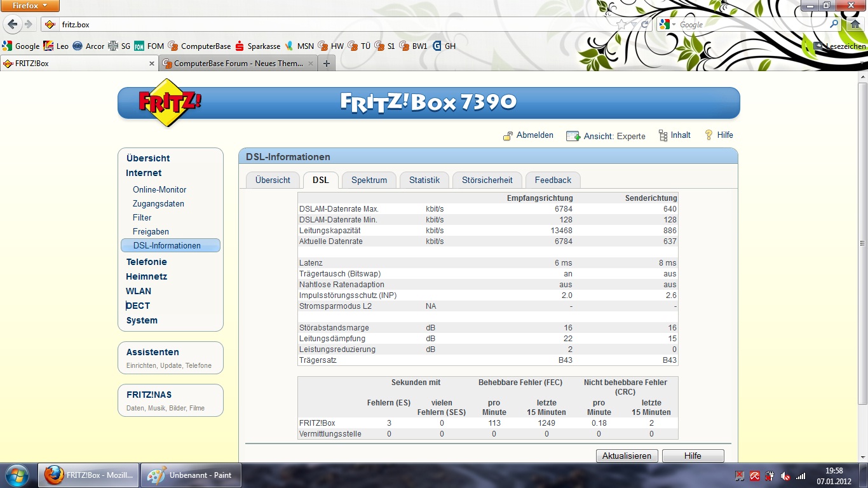Open the Assistenten panel
The width and height of the screenshot is (868, 488).
[x=170, y=358]
